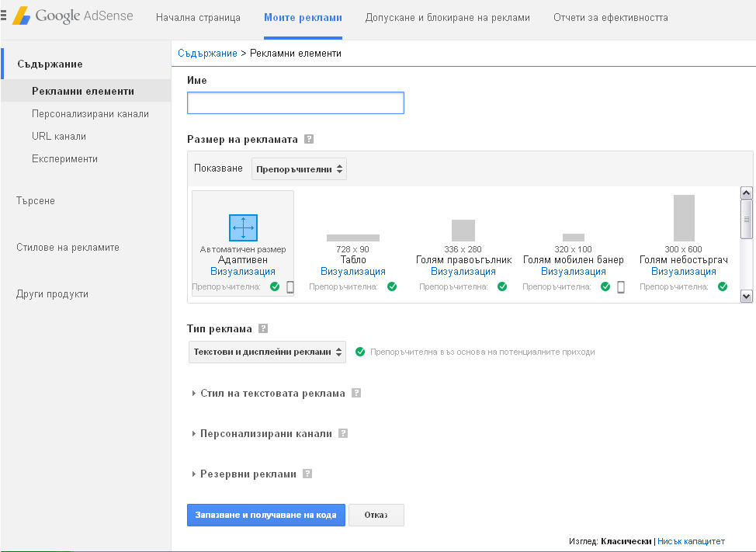Choose the 336 x 280 rectangle size
This screenshot has width=756, height=552.
[463, 231]
